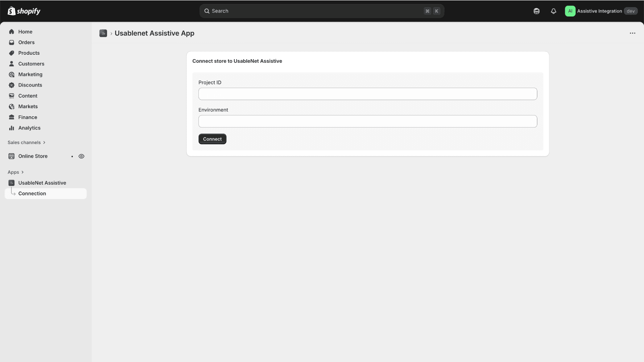The image size is (644, 362).
Task: Click the top Search bar
Action: pos(322,11)
